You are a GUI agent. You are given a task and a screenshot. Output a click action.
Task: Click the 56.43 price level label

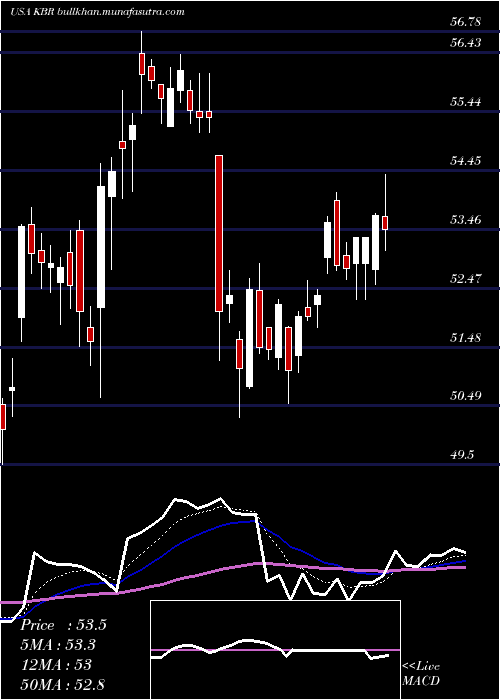pyautogui.click(x=466, y=43)
